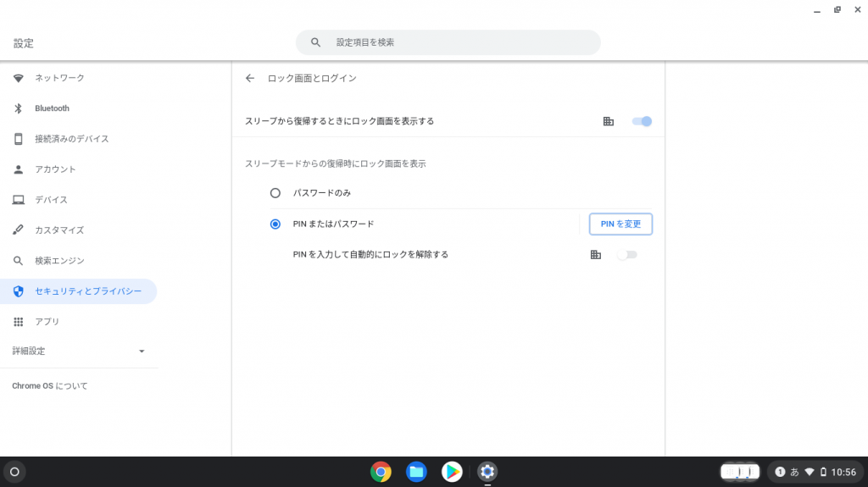The image size is (868, 487).
Task: Open Google Play Store from the shelf
Action: (x=452, y=472)
